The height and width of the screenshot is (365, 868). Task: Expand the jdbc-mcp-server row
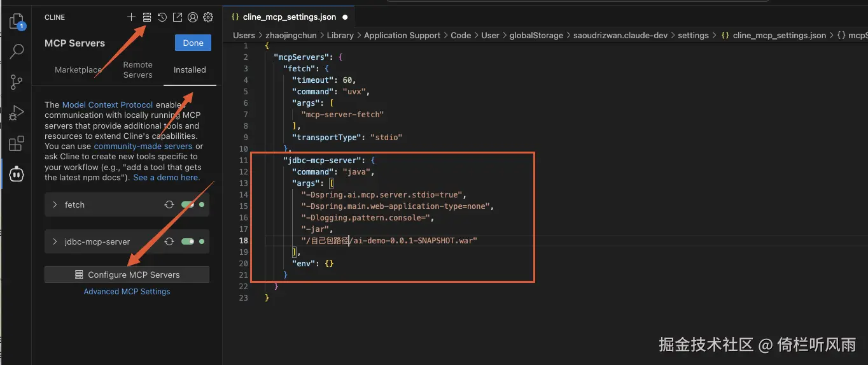pos(55,241)
